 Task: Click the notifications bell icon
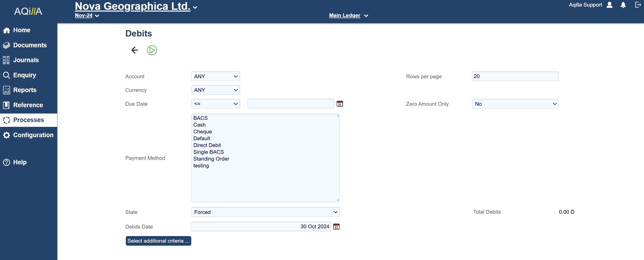pyautogui.click(x=623, y=5)
